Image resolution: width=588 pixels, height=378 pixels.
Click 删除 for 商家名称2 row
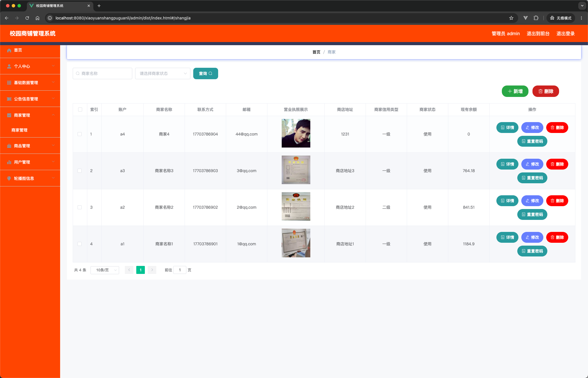pos(557,201)
